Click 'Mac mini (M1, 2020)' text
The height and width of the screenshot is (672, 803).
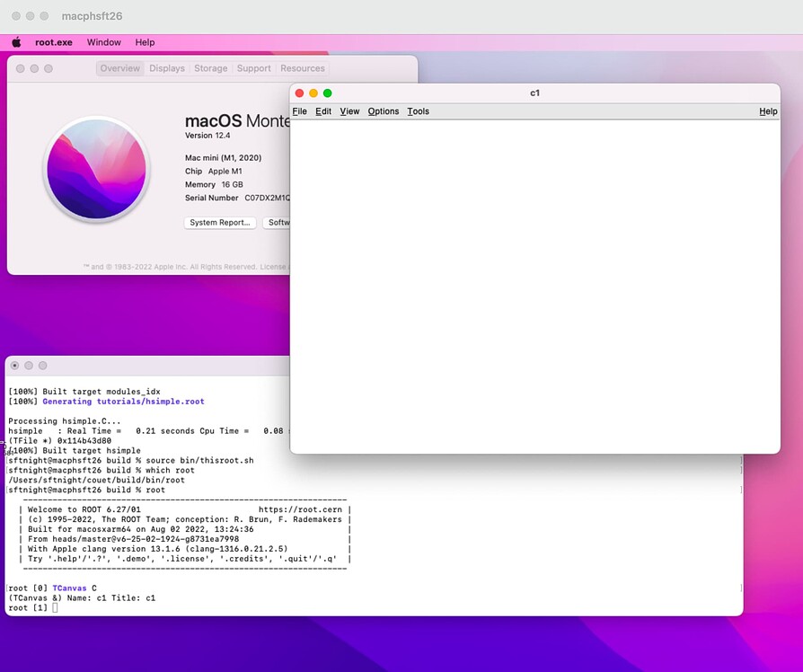224,158
